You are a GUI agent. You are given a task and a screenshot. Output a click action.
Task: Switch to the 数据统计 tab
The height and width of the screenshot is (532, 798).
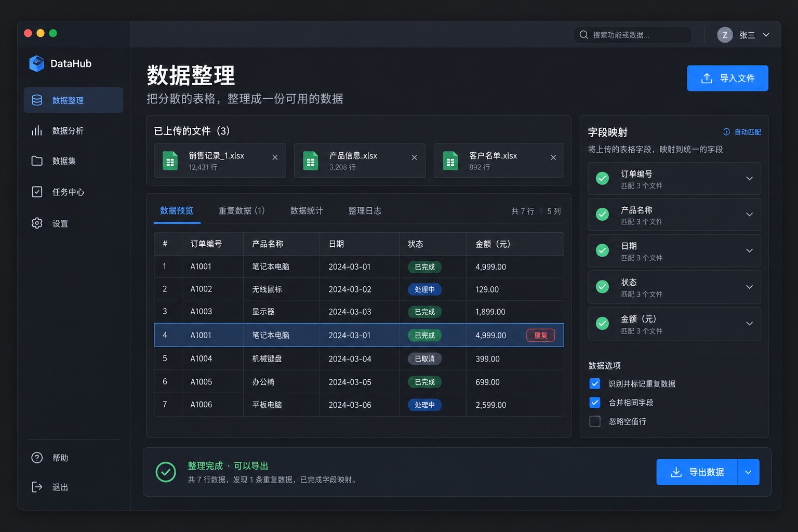click(x=307, y=210)
